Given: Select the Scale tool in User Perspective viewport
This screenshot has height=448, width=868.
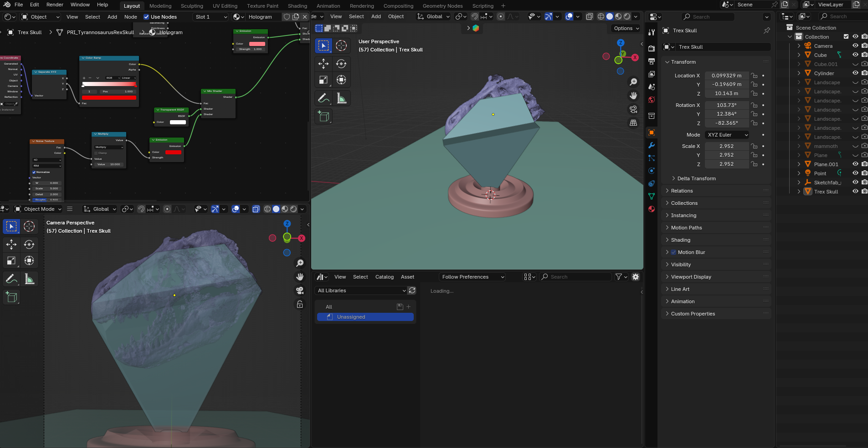Looking at the screenshot, I should coord(324,80).
